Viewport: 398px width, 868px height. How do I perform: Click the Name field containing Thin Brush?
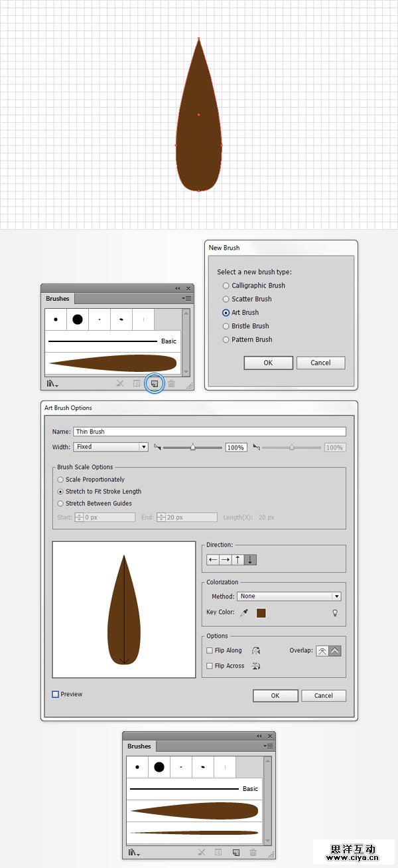[209, 432]
